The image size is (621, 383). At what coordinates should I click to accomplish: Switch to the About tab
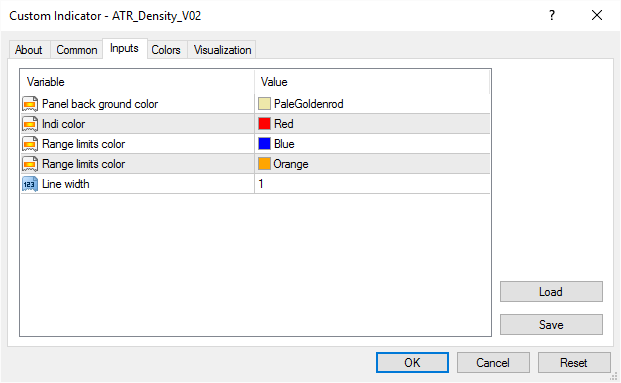coord(29,50)
